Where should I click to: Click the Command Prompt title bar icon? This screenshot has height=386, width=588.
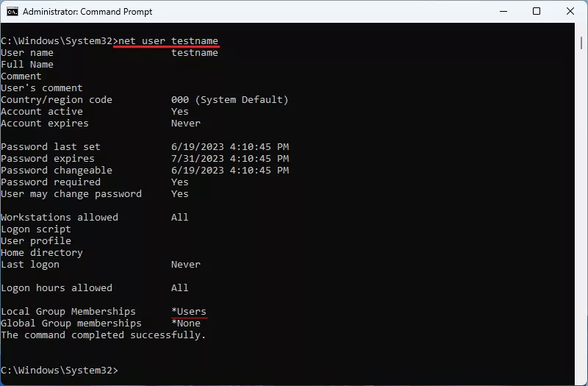(x=11, y=12)
